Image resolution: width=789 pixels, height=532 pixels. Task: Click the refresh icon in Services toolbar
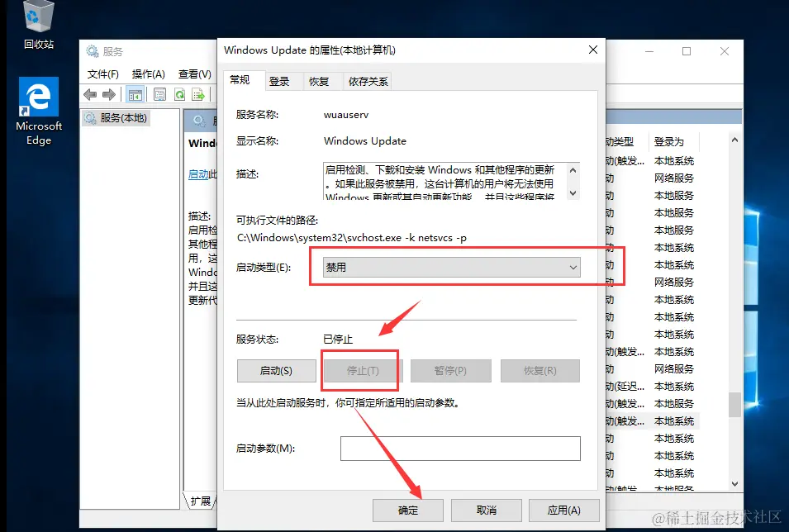(x=179, y=94)
